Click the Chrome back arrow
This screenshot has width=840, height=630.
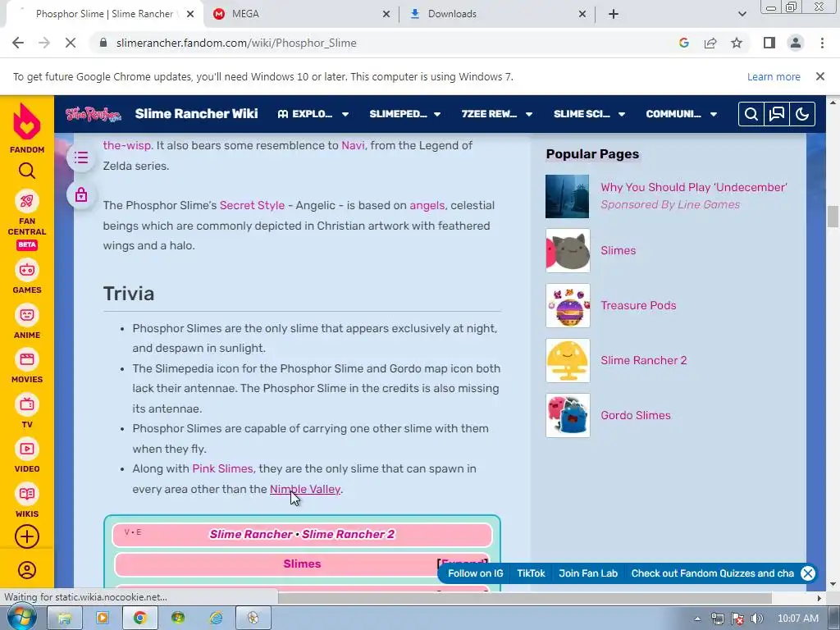point(18,43)
